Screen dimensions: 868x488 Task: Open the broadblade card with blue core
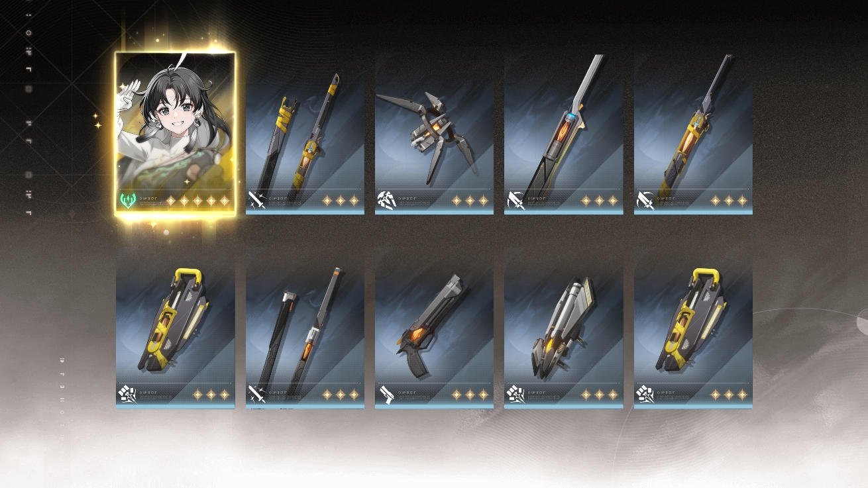click(563, 134)
